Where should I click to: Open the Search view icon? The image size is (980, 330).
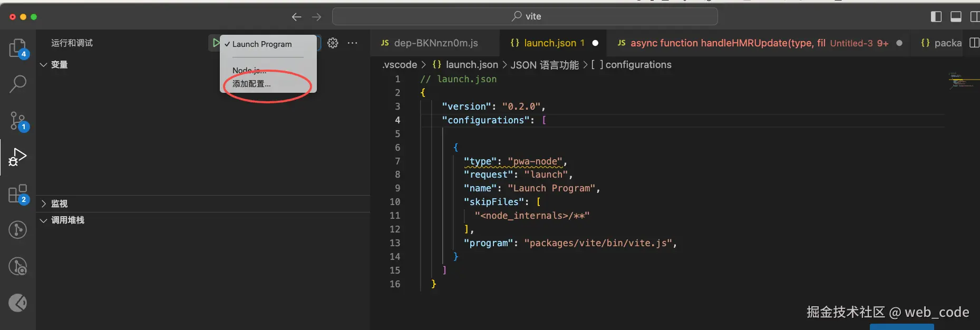[x=18, y=84]
